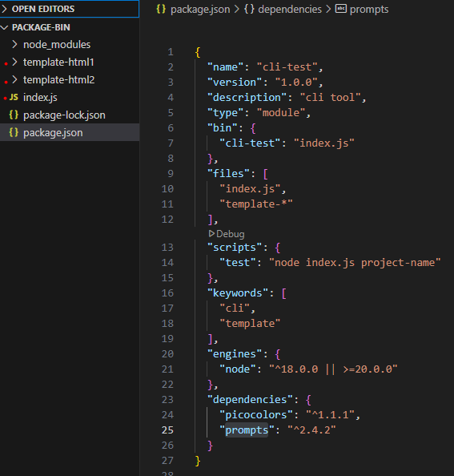Click the prompts breadcrumb item

pos(369,10)
